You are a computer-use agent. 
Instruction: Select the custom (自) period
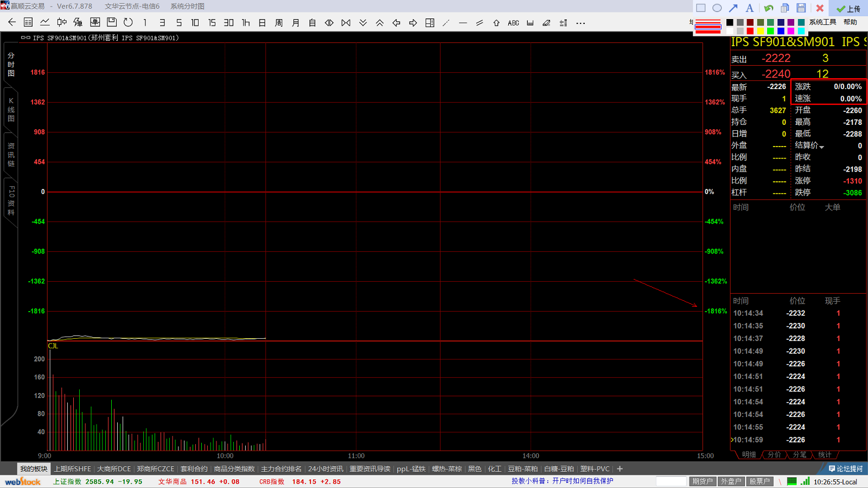coord(312,23)
